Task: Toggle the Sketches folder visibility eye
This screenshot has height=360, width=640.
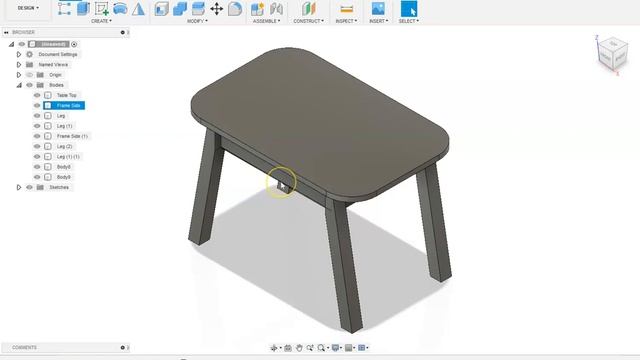Action: (x=29, y=187)
